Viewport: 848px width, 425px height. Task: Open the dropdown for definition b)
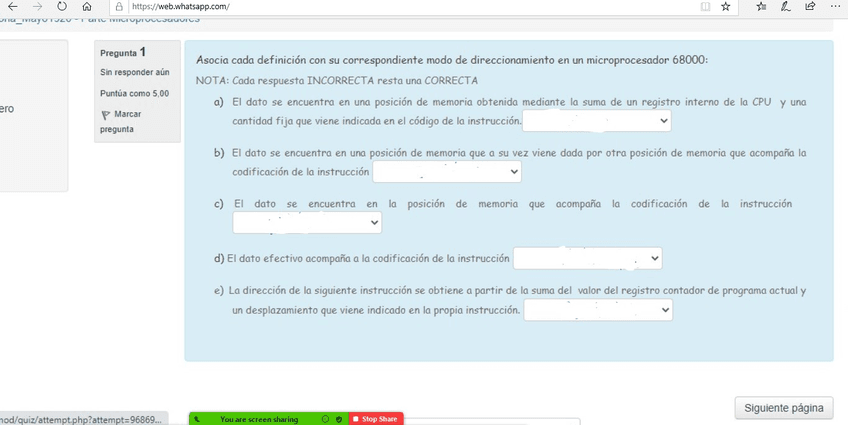pyautogui.click(x=447, y=172)
